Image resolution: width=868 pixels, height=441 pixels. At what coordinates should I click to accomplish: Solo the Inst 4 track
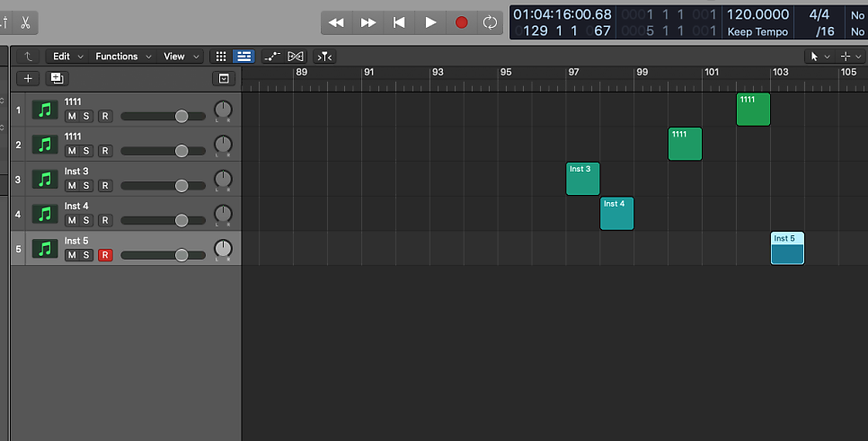85,221
